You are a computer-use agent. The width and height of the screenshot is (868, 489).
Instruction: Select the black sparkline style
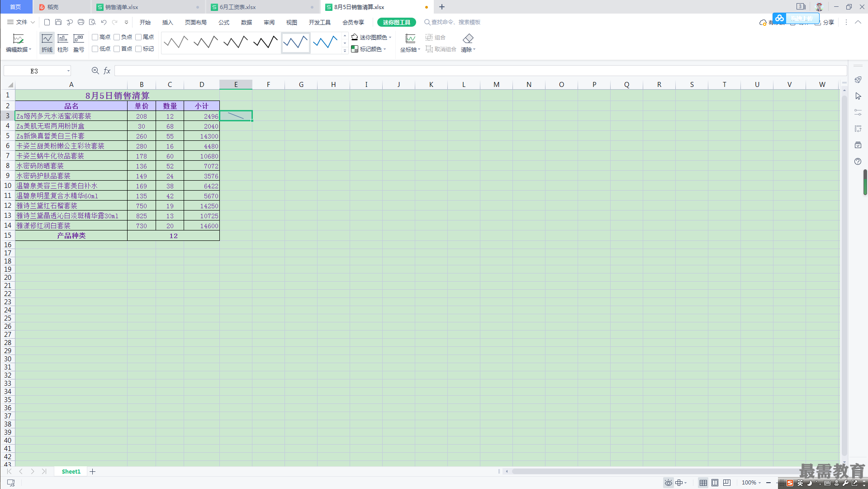266,43
